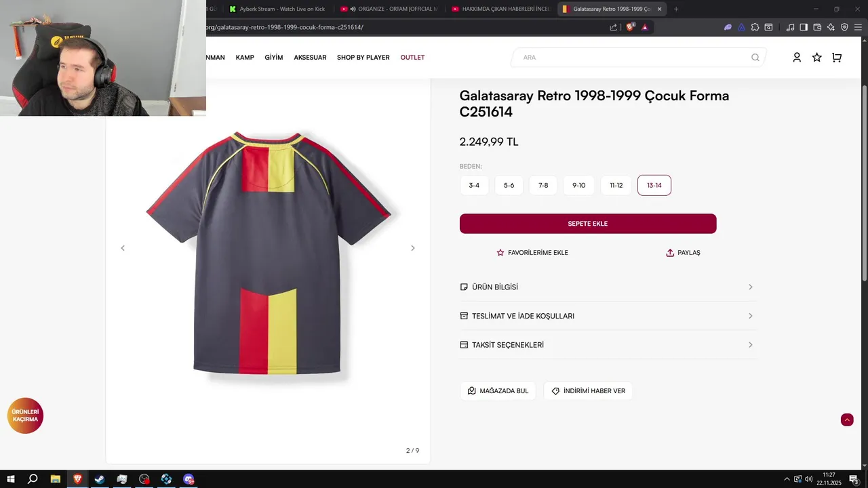Open Brave Leo AI sparkle icon

click(x=831, y=27)
